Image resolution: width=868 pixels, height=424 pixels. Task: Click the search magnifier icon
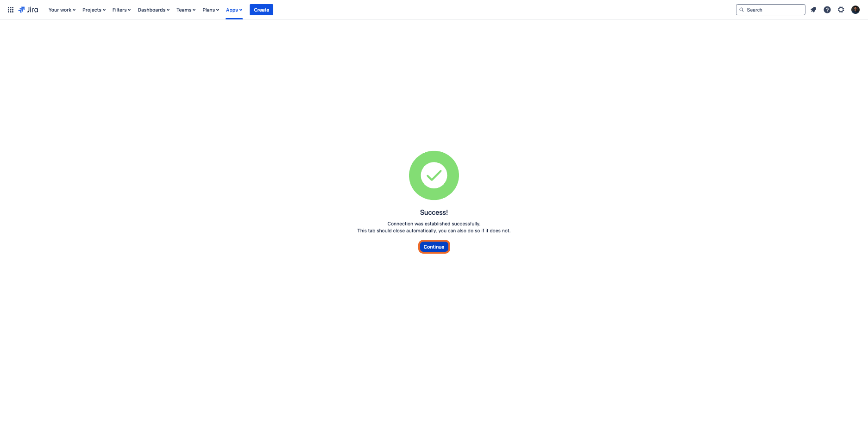pyautogui.click(x=742, y=10)
